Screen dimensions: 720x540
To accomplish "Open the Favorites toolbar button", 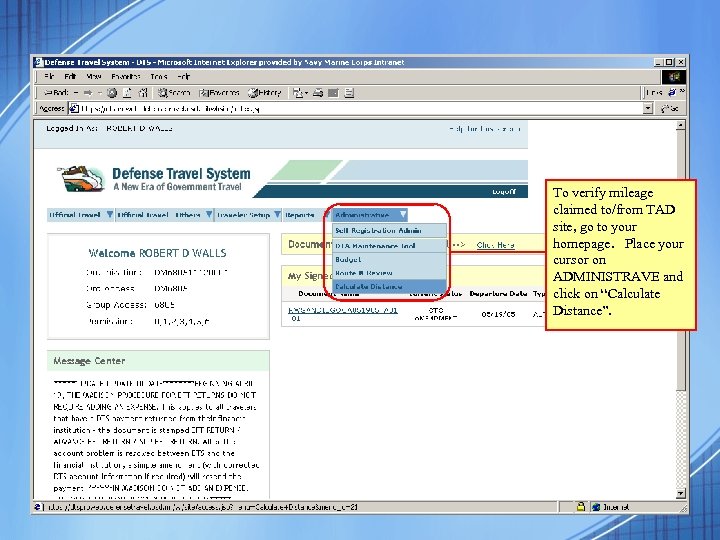I will [219, 93].
